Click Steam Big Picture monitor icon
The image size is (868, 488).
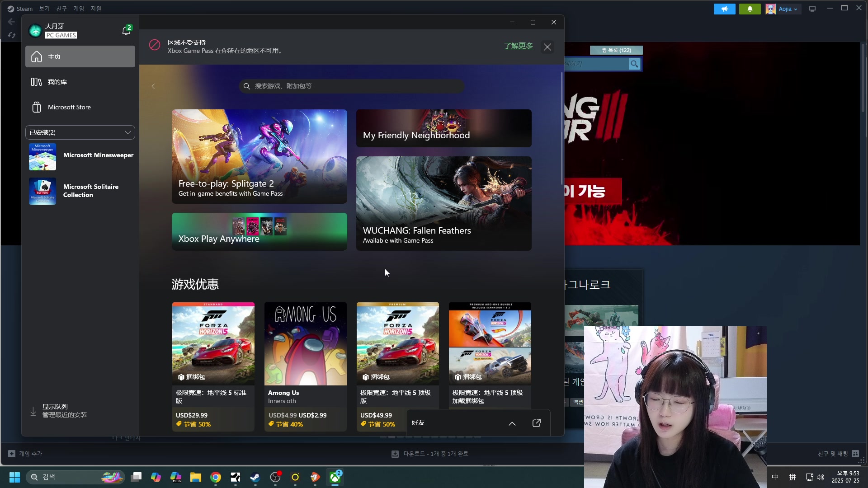pyautogui.click(x=812, y=9)
